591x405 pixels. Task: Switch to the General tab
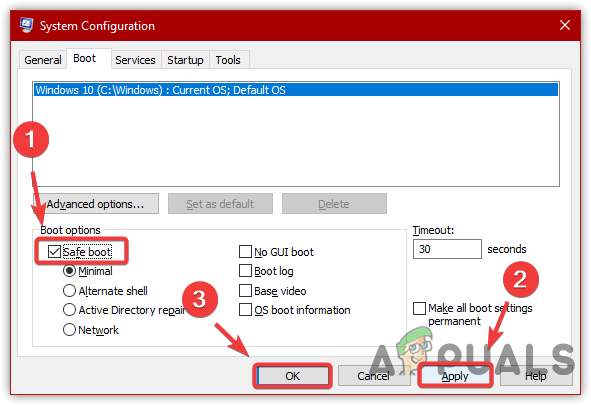[x=43, y=60]
